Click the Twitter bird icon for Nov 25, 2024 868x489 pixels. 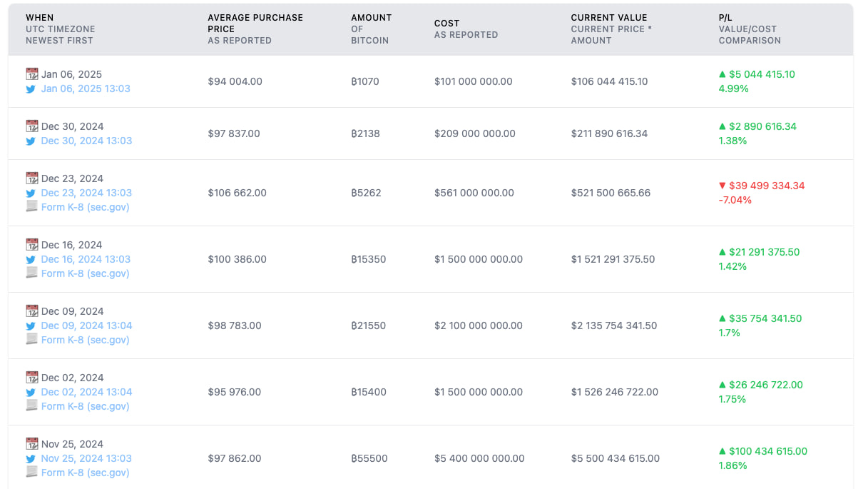click(x=31, y=459)
